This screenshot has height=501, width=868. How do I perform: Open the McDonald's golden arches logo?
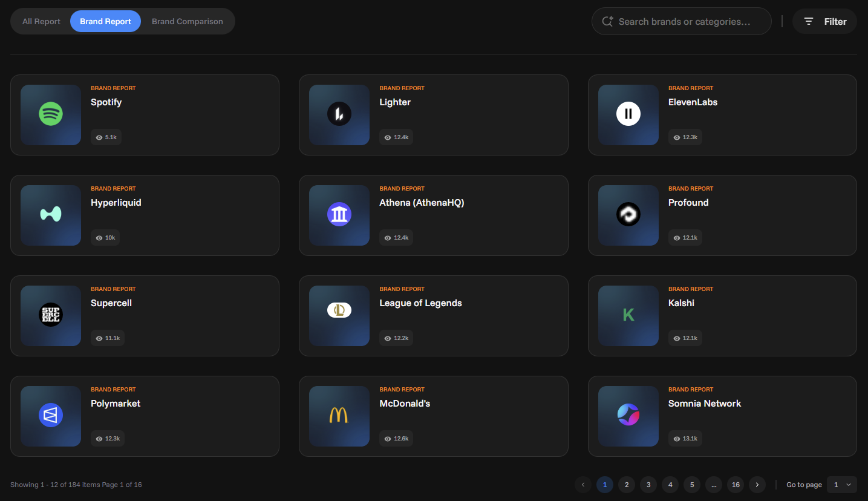point(339,416)
